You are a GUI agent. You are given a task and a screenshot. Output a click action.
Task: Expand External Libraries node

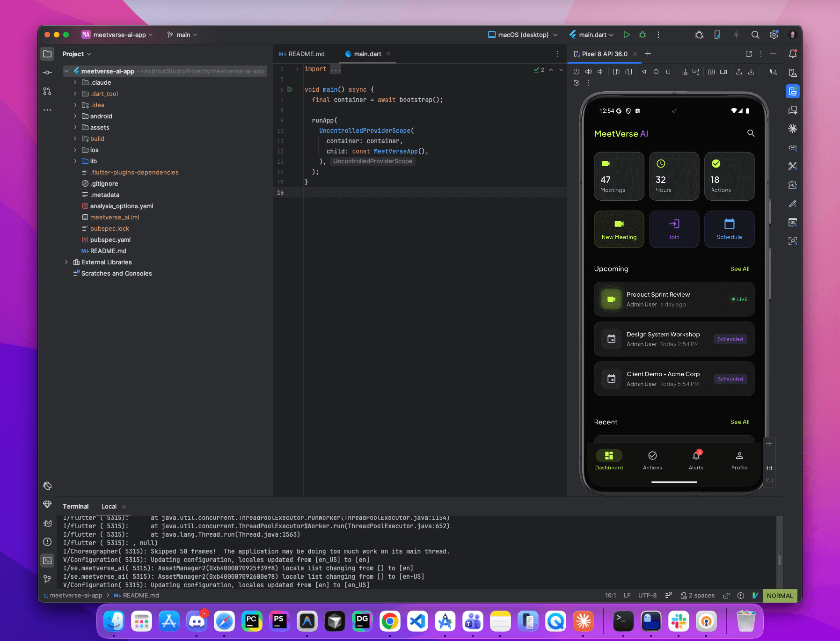click(x=66, y=262)
